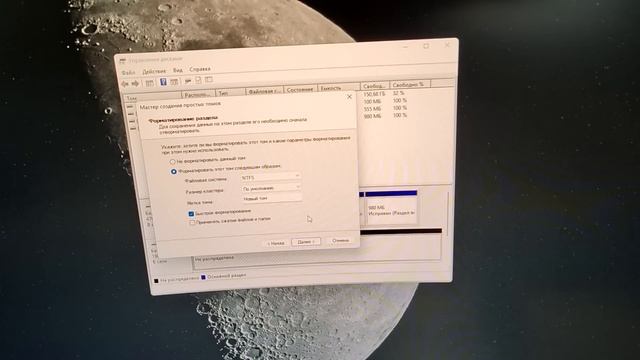Click the 'Назад' button in wizard
Viewport: 640px width, 360px height.
(x=276, y=243)
